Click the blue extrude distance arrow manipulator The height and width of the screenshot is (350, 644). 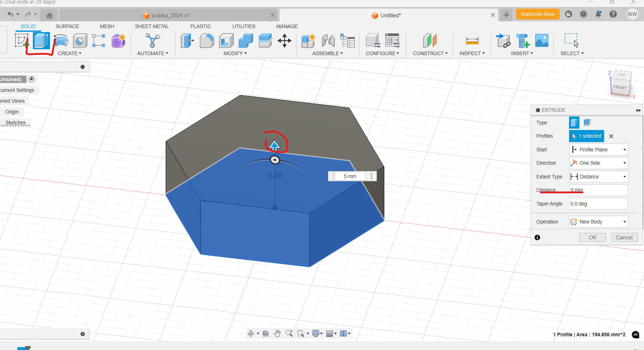pos(274,146)
